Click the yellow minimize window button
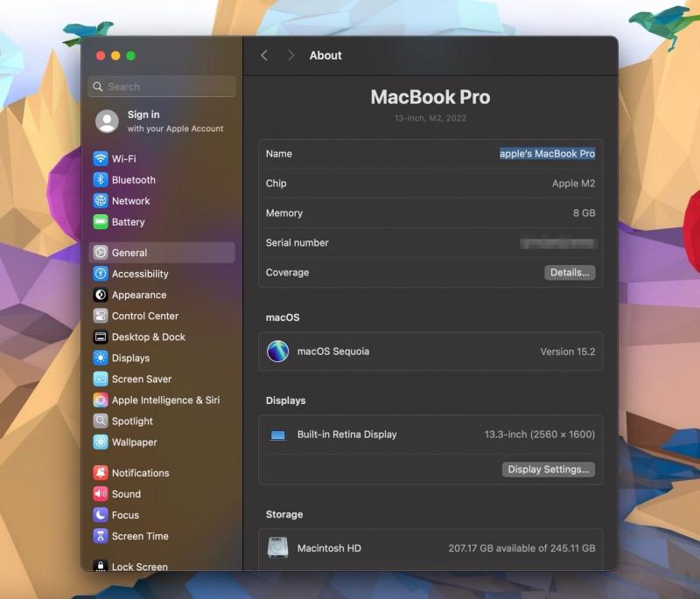The width and height of the screenshot is (700, 599). pos(115,56)
